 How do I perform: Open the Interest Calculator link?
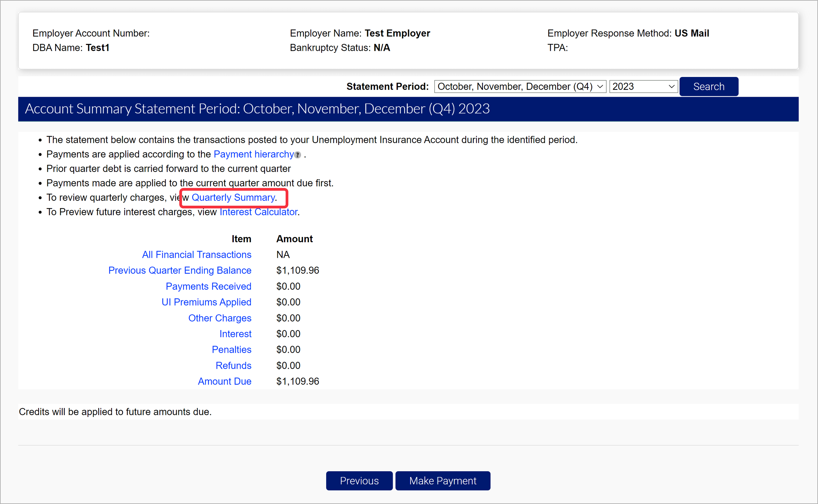pyautogui.click(x=258, y=211)
